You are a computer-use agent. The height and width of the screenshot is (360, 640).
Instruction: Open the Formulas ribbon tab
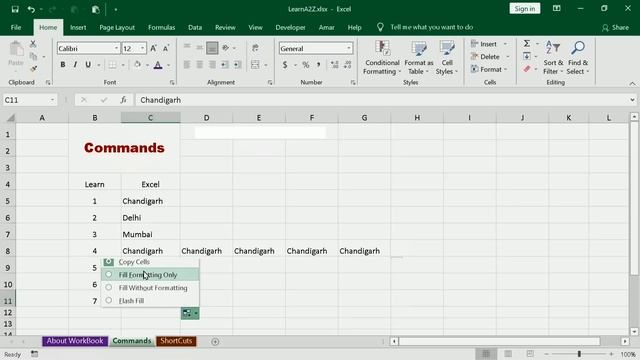(x=162, y=27)
